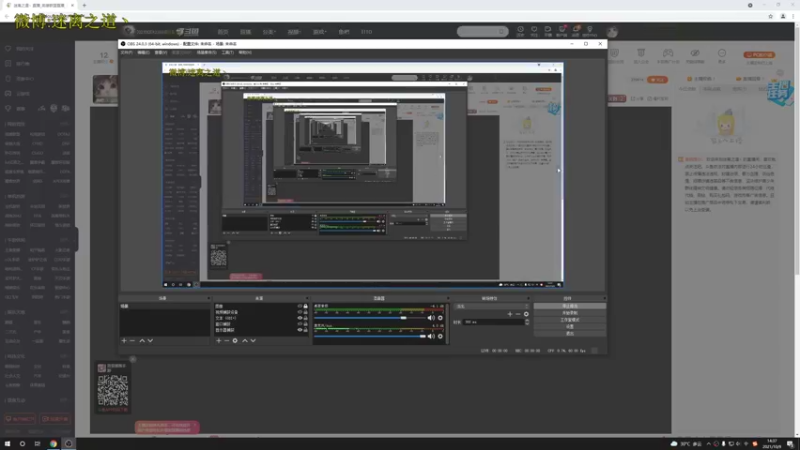The width and height of the screenshot is (800, 450).
Task: Pop out the Audio Mixer dock panel
Action: click(x=448, y=298)
